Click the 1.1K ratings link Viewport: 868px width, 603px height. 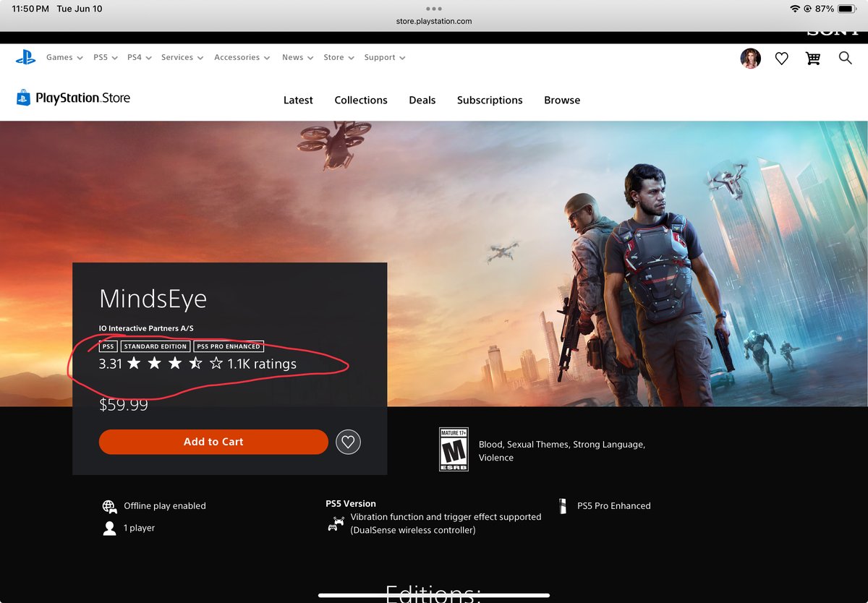262,364
